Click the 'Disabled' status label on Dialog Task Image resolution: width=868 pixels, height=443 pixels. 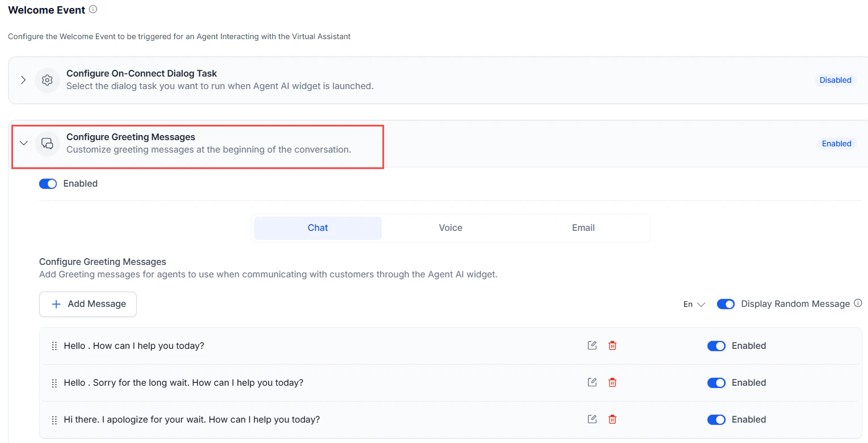coord(835,80)
